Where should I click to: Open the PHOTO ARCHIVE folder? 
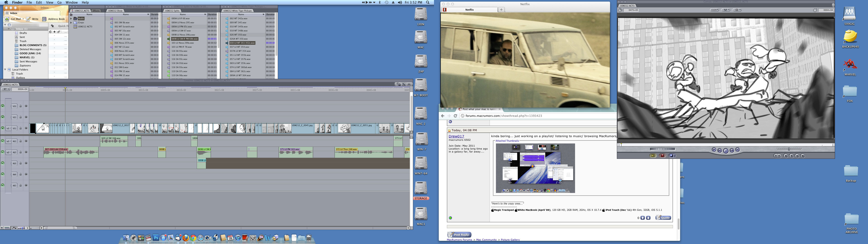click(851, 219)
